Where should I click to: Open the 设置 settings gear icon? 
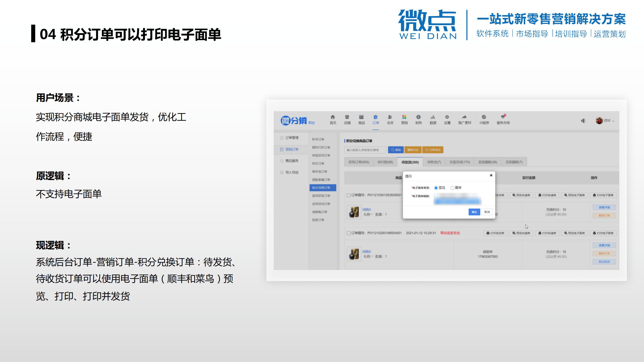point(447,117)
